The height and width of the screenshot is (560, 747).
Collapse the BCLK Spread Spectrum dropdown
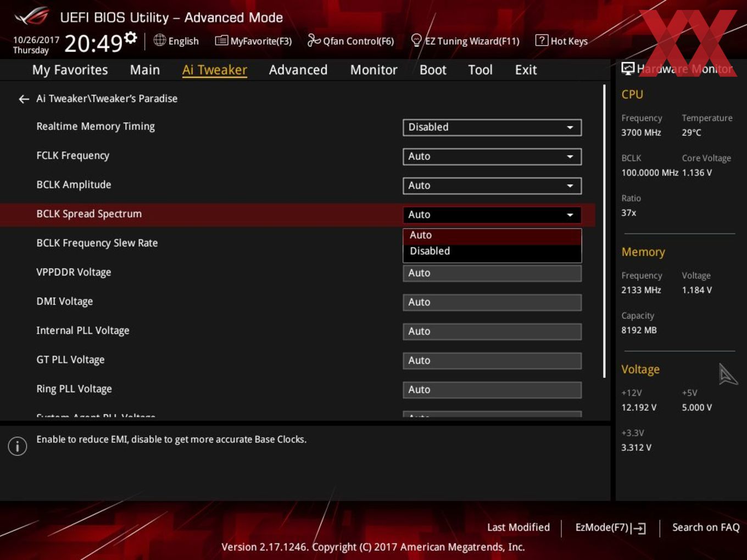point(492,215)
